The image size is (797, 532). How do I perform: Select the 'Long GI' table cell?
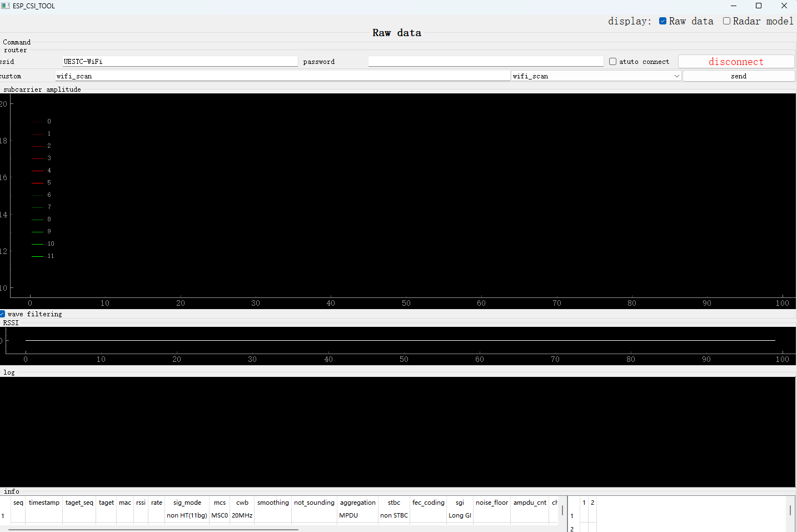460,515
